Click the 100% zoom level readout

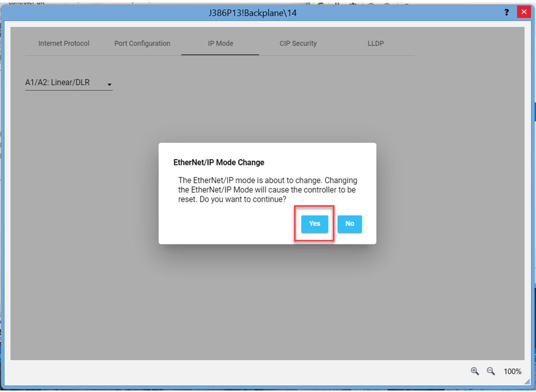(513, 372)
